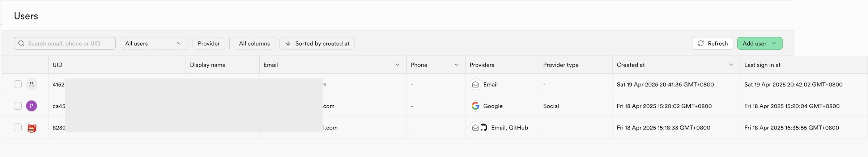Click the Google provider logo

click(x=475, y=106)
